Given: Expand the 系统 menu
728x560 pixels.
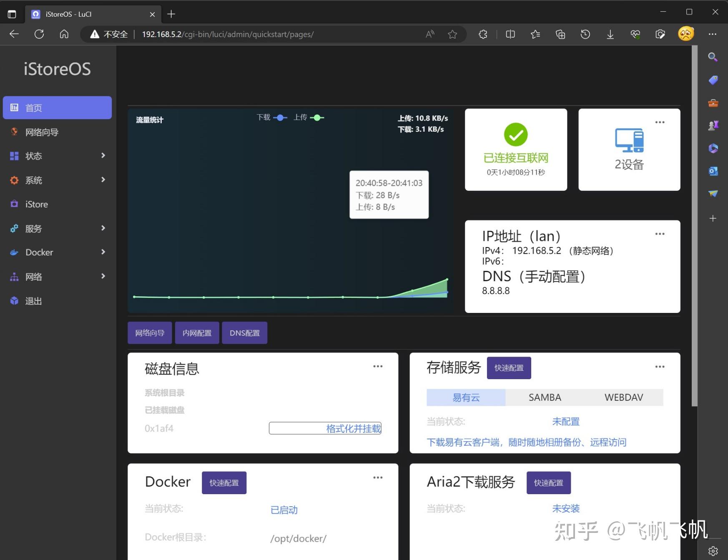Looking at the screenshot, I should [103, 180].
